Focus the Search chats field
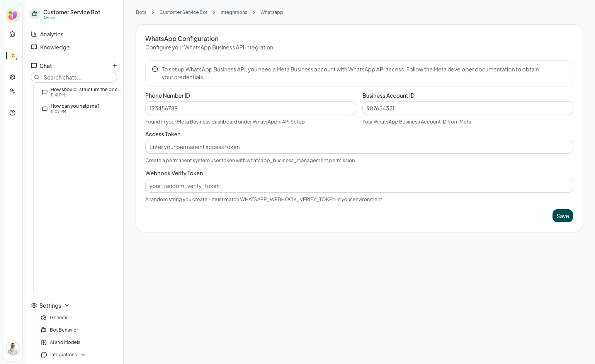Screen dimensions: 595x364 (x=77, y=78)
